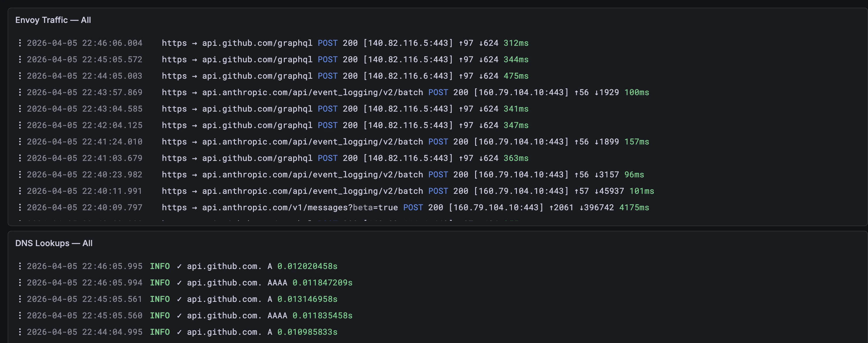The height and width of the screenshot is (343, 868).
Task: Click POST method in the 22:43:57.869 row
Action: [438, 93]
